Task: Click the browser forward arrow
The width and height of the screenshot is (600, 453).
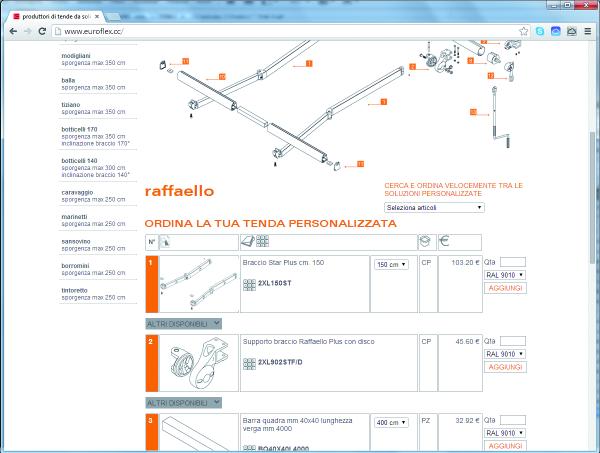Action: [28, 31]
